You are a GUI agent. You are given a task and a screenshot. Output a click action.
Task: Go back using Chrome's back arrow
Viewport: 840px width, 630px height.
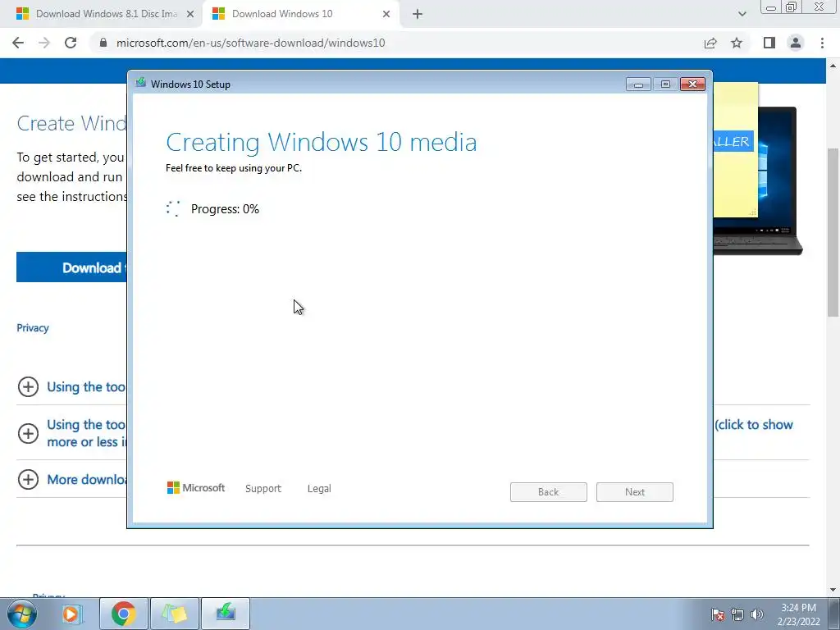click(x=18, y=43)
